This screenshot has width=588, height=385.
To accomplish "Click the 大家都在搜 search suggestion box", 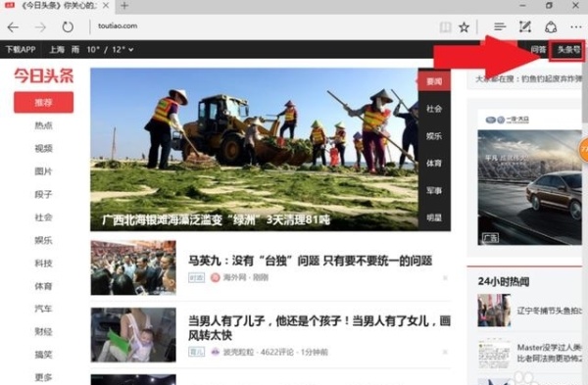I will [524, 78].
